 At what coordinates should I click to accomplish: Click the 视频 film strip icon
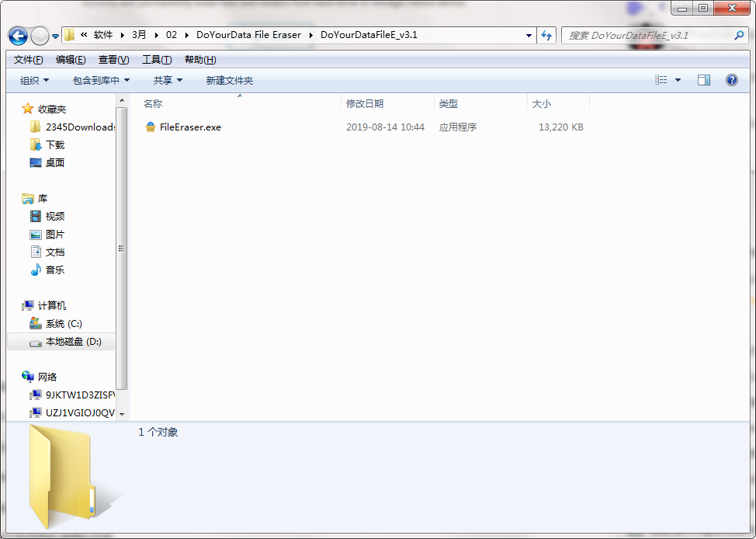pyautogui.click(x=35, y=217)
